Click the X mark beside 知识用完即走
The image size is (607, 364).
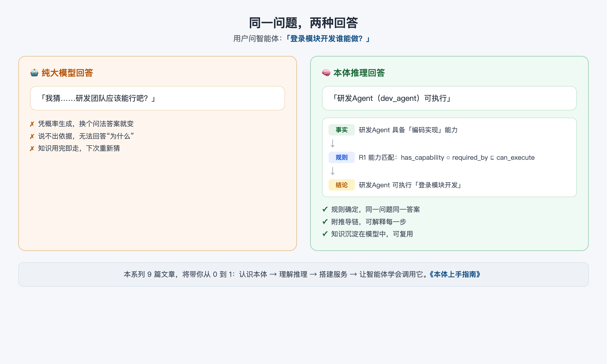[32, 149]
